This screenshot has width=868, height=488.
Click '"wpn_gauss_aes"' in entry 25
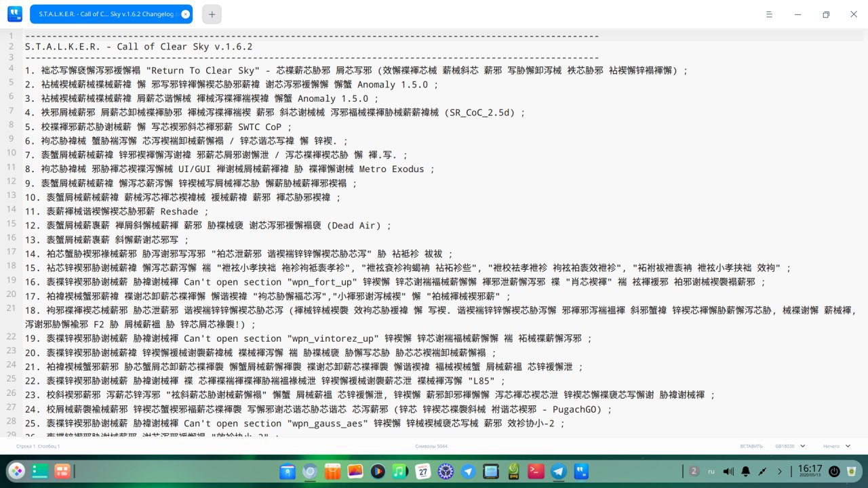[x=330, y=423]
